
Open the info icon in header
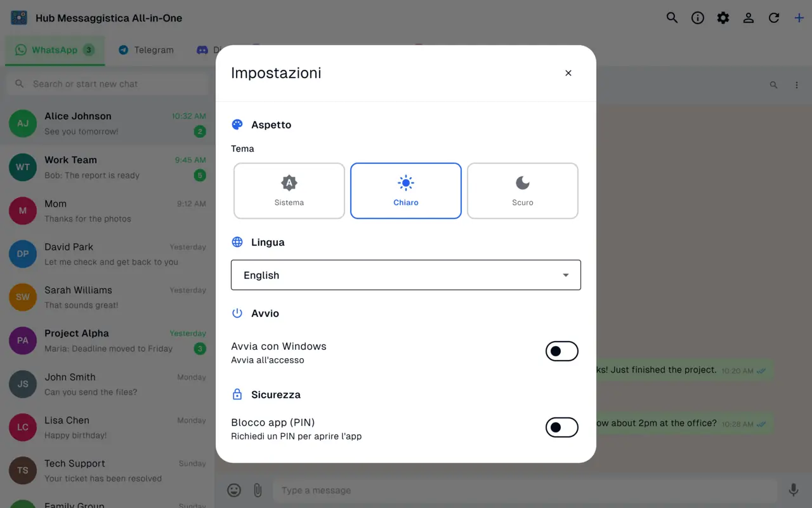click(698, 18)
